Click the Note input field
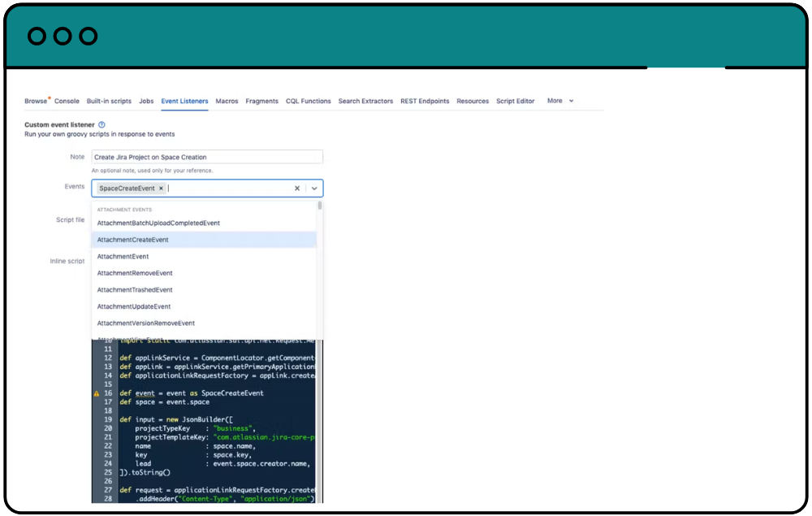 (207, 157)
